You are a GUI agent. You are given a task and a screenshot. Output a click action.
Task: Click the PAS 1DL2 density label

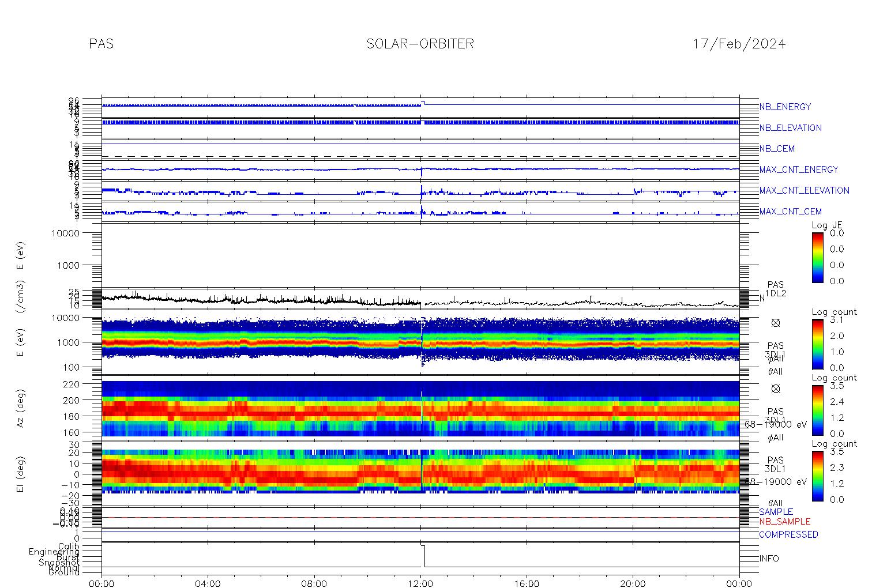(776, 289)
